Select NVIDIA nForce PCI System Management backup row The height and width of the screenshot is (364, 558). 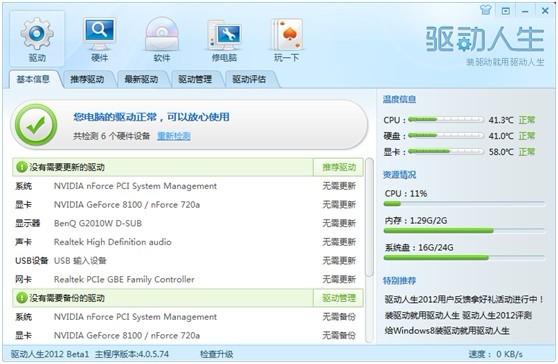tap(188, 317)
